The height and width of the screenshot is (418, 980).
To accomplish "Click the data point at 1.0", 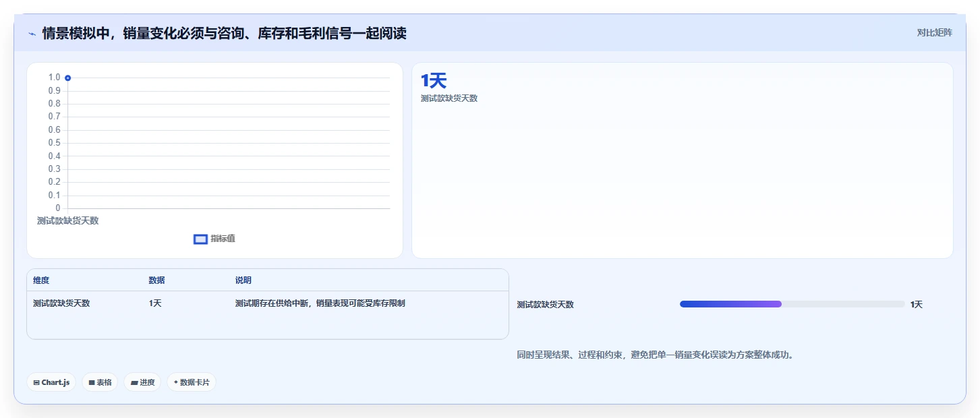I will tap(68, 78).
